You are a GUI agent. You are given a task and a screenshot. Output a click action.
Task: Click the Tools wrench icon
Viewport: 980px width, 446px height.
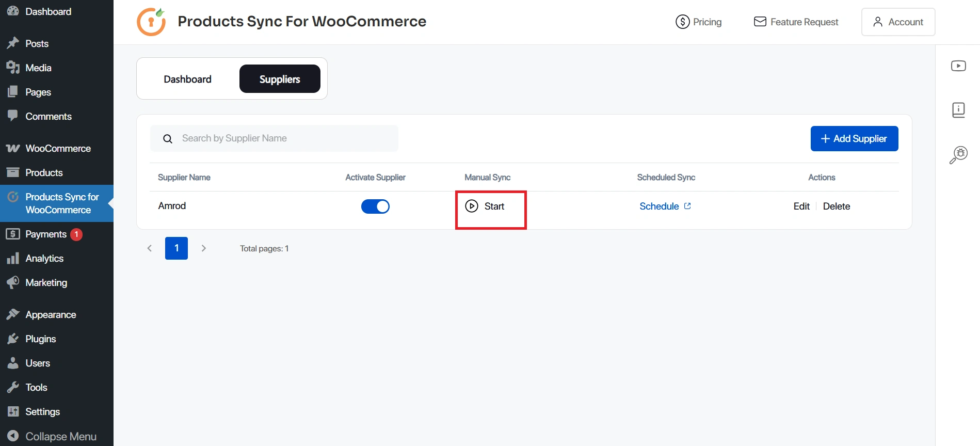(13, 387)
